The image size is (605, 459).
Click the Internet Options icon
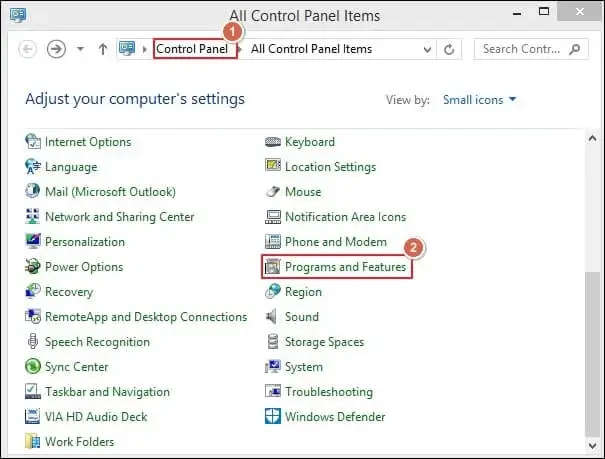(33, 142)
